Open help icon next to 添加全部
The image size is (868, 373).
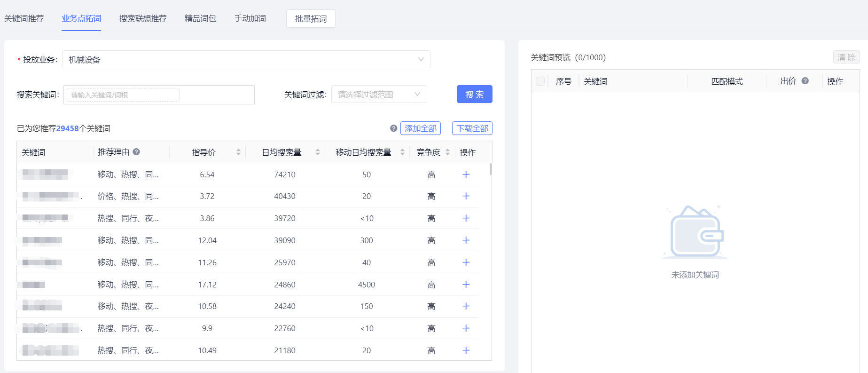(x=394, y=128)
